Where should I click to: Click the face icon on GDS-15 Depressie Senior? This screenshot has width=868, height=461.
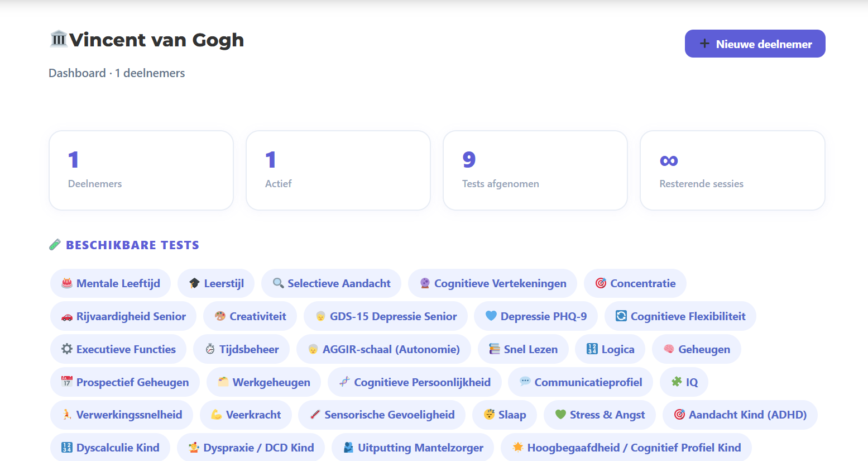[x=320, y=316]
